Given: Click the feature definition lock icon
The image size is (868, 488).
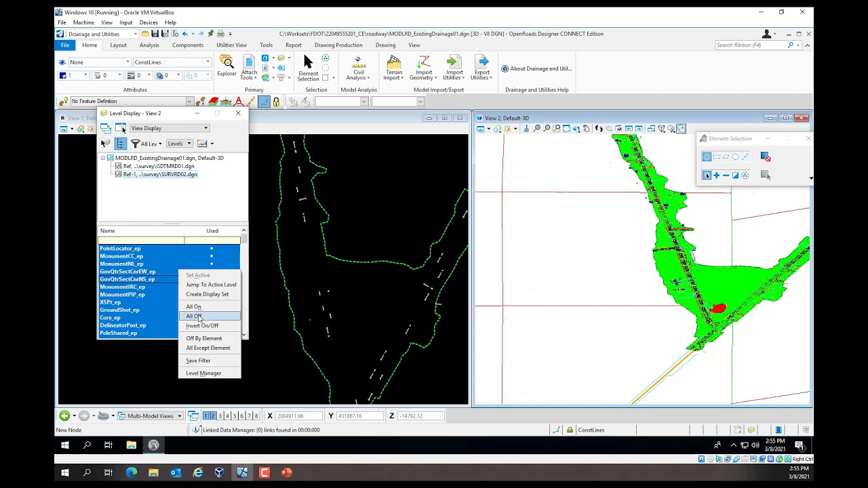Looking at the screenshot, I should [x=276, y=102].
